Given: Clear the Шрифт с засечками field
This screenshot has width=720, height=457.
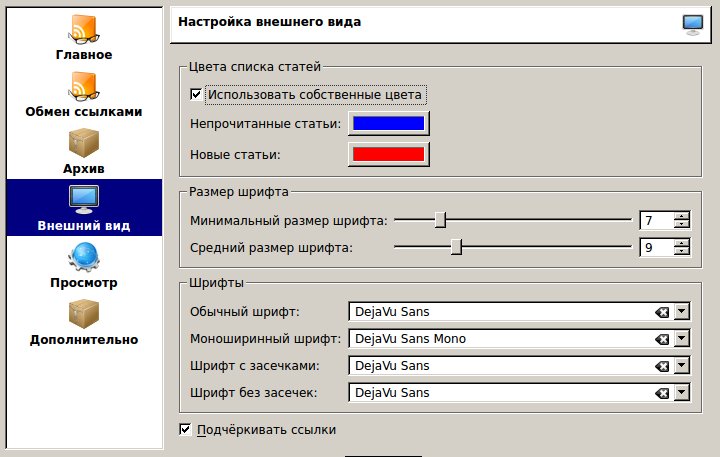Looking at the screenshot, I should pyautogui.click(x=662, y=366).
